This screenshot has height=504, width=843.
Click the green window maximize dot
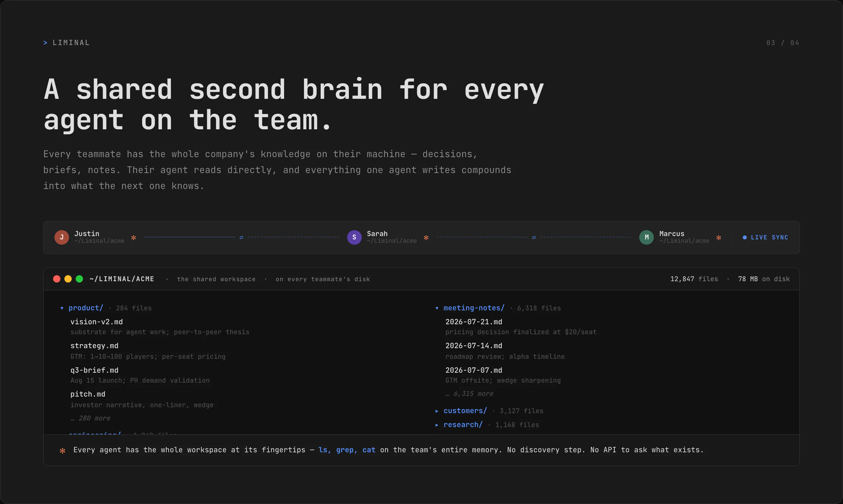[79, 279]
